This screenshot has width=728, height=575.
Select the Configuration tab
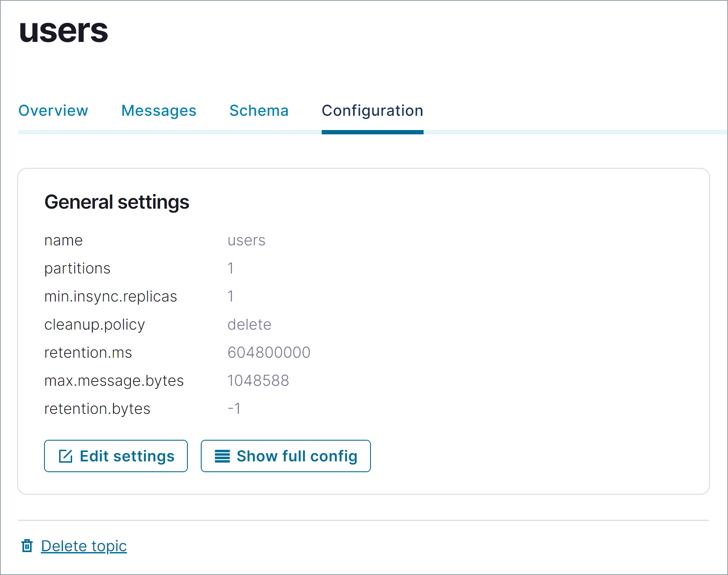tap(372, 111)
